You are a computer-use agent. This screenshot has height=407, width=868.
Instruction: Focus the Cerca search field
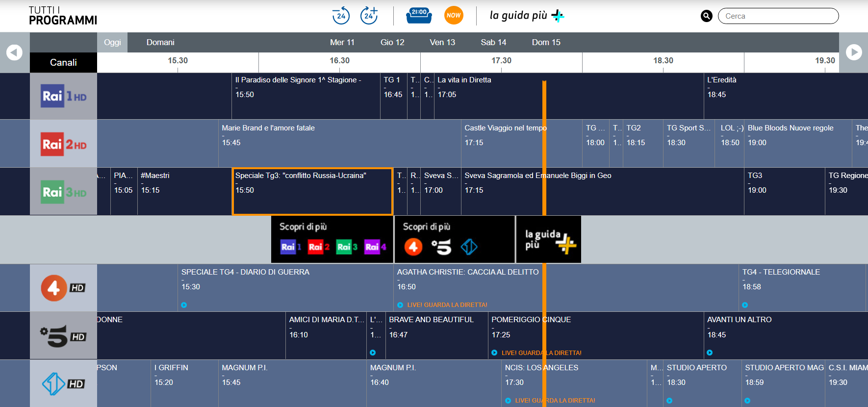coord(778,16)
